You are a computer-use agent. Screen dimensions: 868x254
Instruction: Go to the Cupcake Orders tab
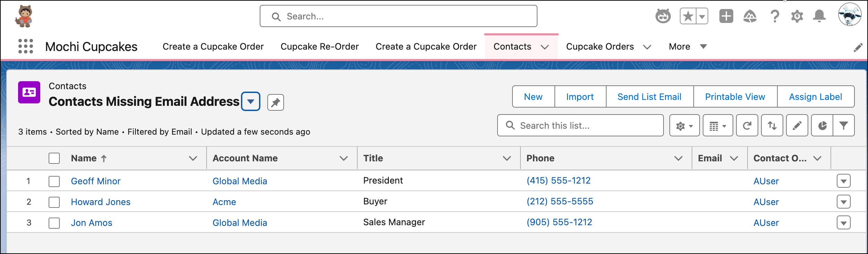[x=600, y=46]
